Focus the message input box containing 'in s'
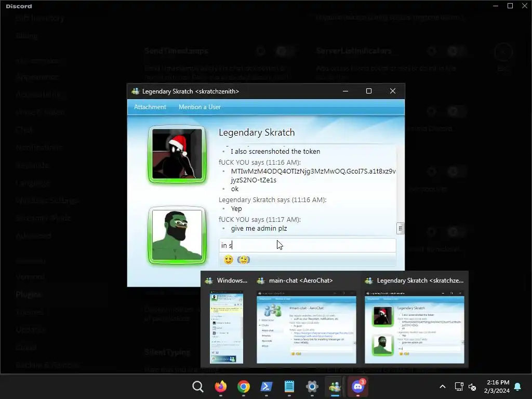 click(x=307, y=245)
